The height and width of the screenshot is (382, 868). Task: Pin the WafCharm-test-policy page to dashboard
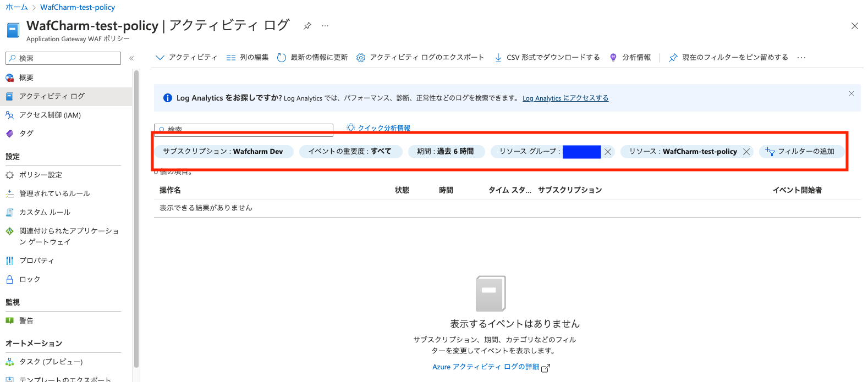[307, 26]
